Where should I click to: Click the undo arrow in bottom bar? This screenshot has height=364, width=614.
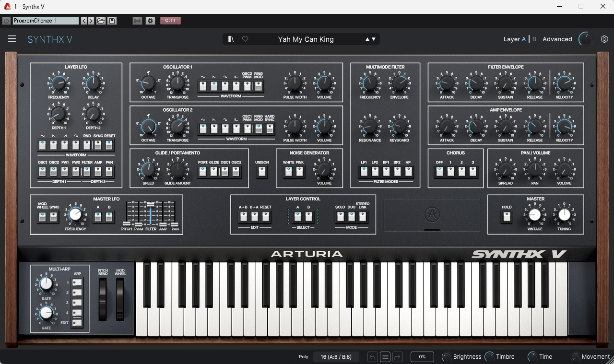click(373, 357)
